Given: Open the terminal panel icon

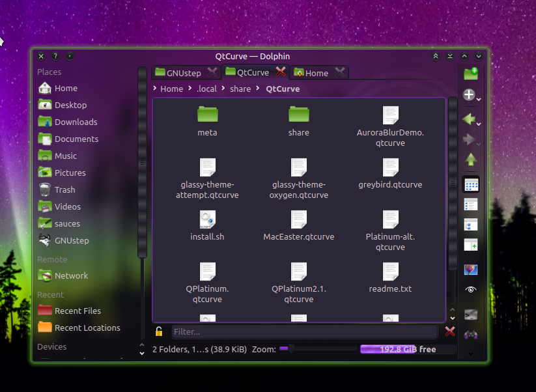Looking at the screenshot, I should click(x=471, y=315).
